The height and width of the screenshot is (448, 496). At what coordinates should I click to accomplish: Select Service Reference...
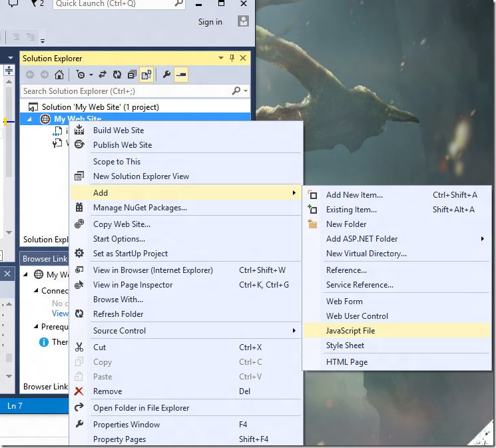pos(397,285)
